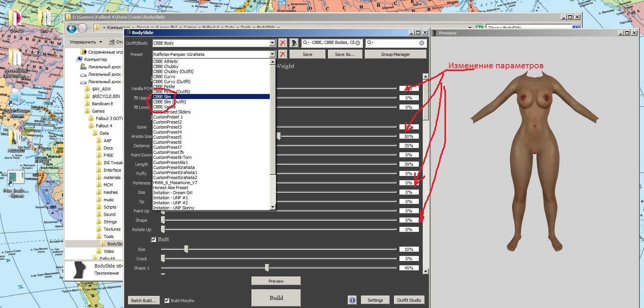This screenshot has width=644, height=308.
Task: Open the Sims 4 desktop icon
Action: pyautogui.click(x=45, y=20)
